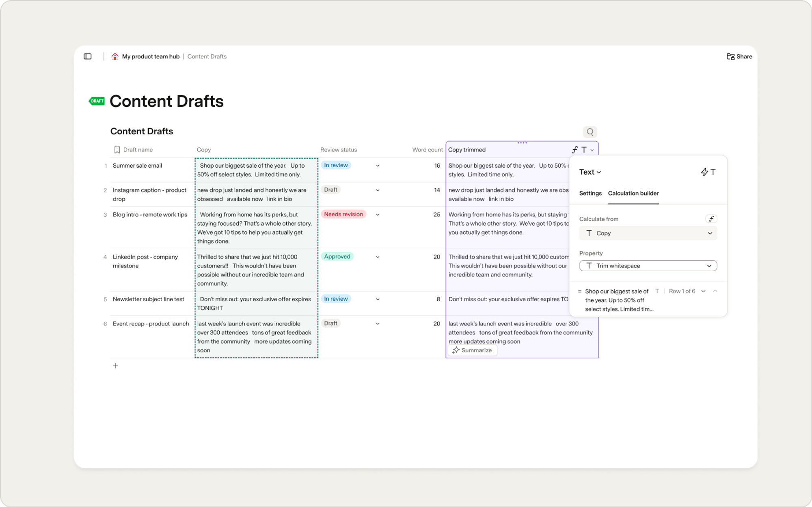Select the Event recap - product launch cell
Image resolution: width=812 pixels, height=507 pixels.
pos(152,337)
